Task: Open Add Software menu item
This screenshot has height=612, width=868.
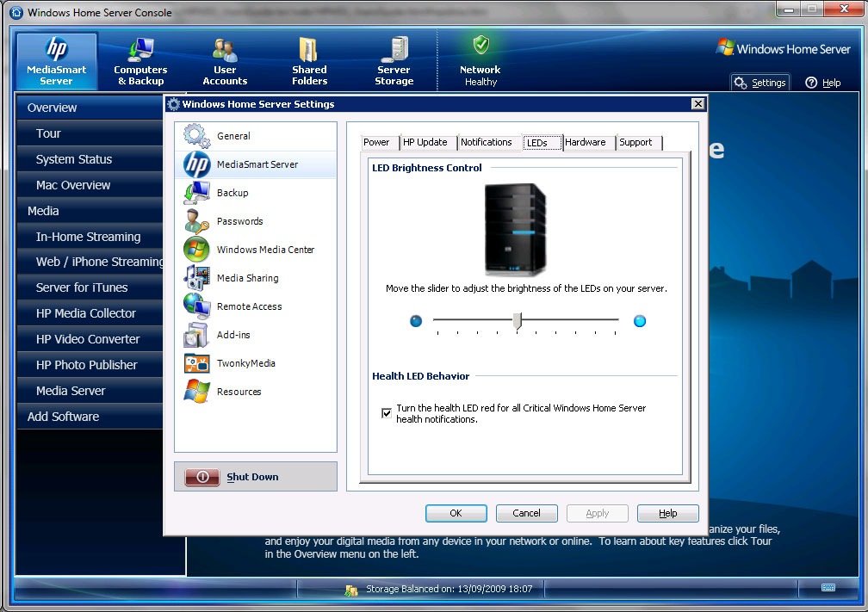Action: click(x=90, y=417)
